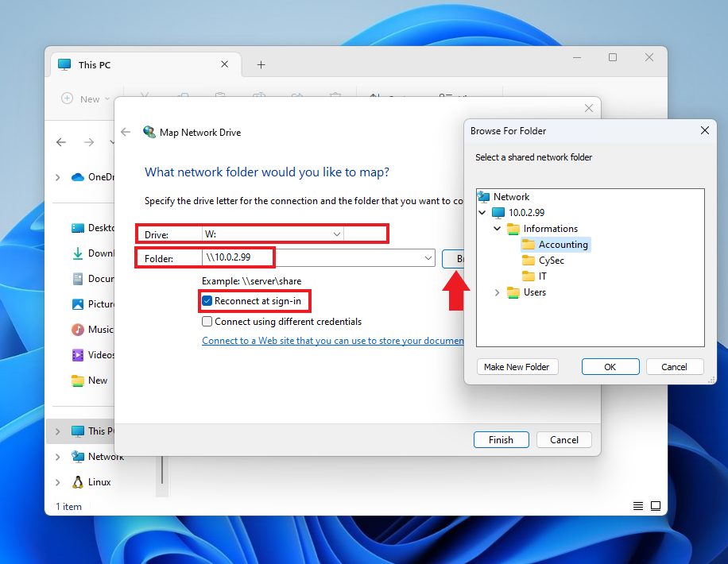Open a new File Explorer tab

tap(261, 65)
